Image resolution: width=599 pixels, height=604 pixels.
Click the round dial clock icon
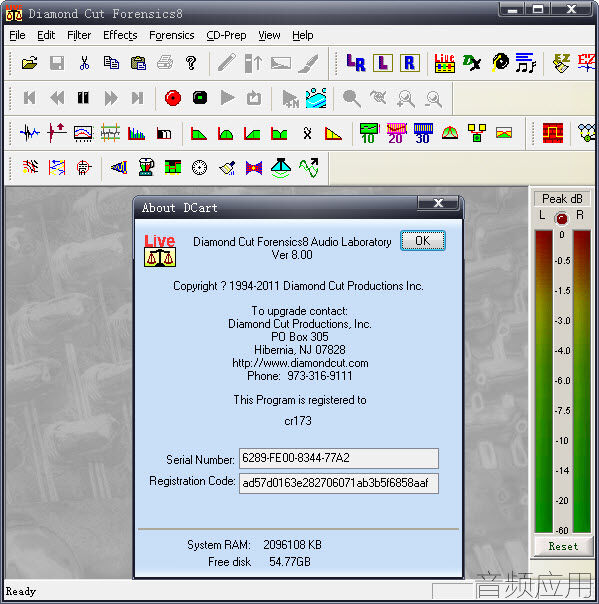pyautogui.click(x=199, y=168)
